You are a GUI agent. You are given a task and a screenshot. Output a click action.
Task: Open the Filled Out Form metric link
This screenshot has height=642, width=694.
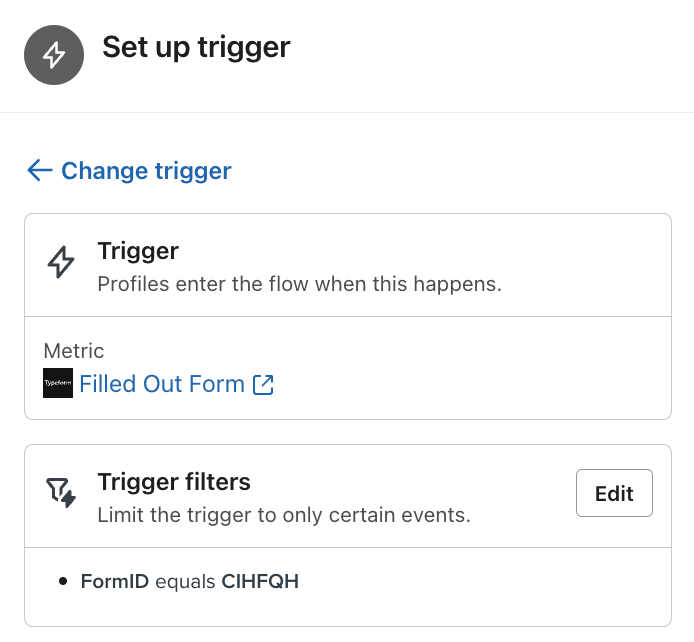[162, 384]
